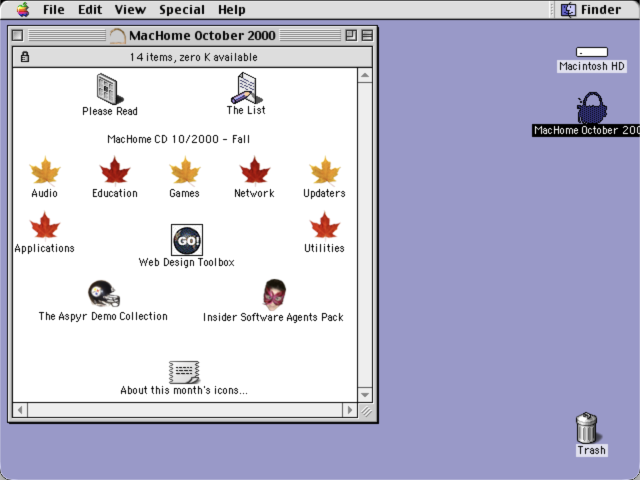The height and width of the screenshot is (480, 640).
Task: Select the Network red leaf folder
Action: point(255,171)
